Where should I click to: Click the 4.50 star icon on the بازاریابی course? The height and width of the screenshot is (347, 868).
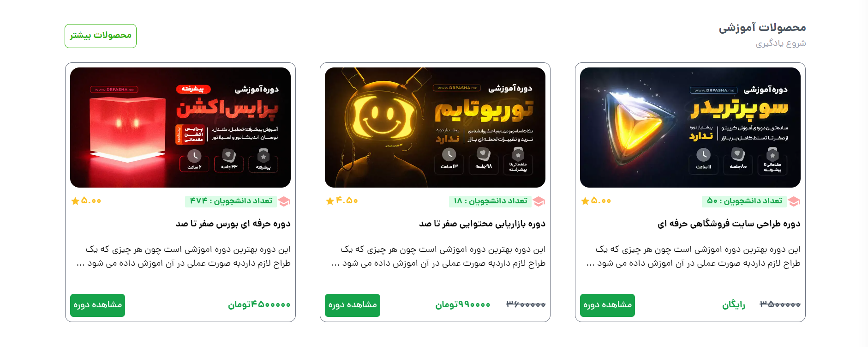[x=330, y=201]
